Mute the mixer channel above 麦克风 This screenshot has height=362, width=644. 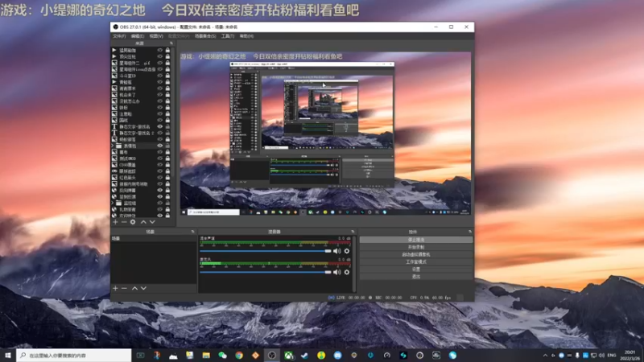pyautogui.click(x=337, y=251)
